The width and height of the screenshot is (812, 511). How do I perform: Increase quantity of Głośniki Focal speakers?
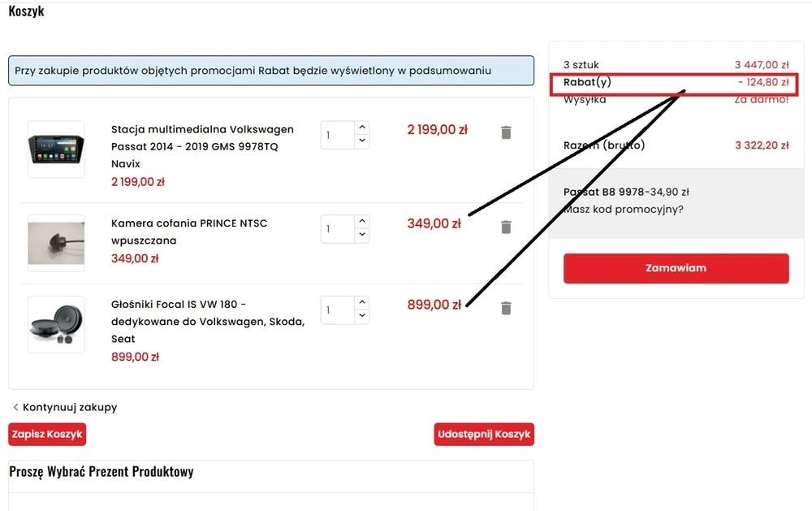coord(362,303)
